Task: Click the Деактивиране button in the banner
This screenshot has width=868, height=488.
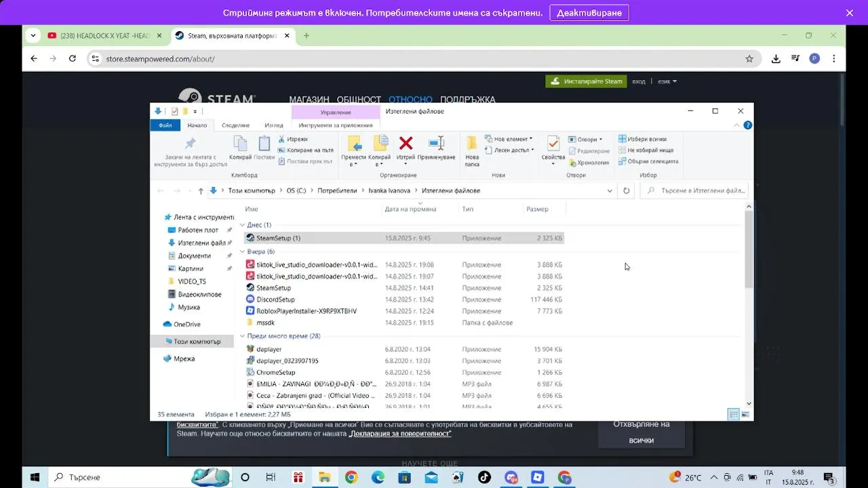Action: pos(589,13)
